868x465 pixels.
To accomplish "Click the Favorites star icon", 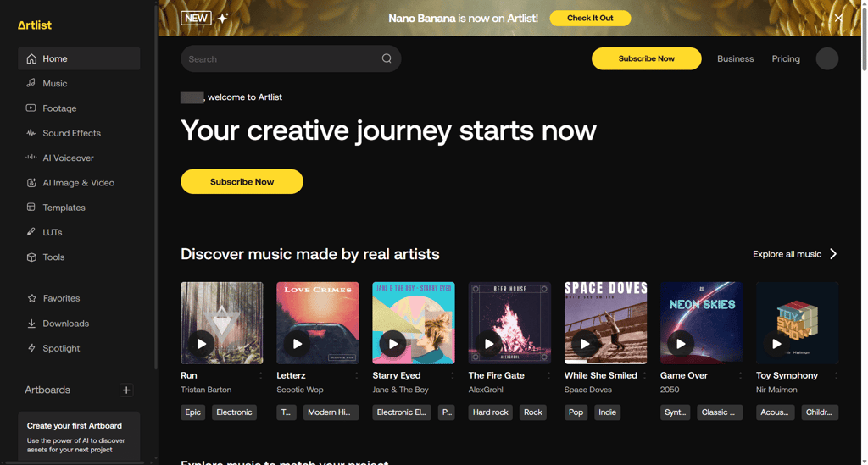I will point(31,298).
